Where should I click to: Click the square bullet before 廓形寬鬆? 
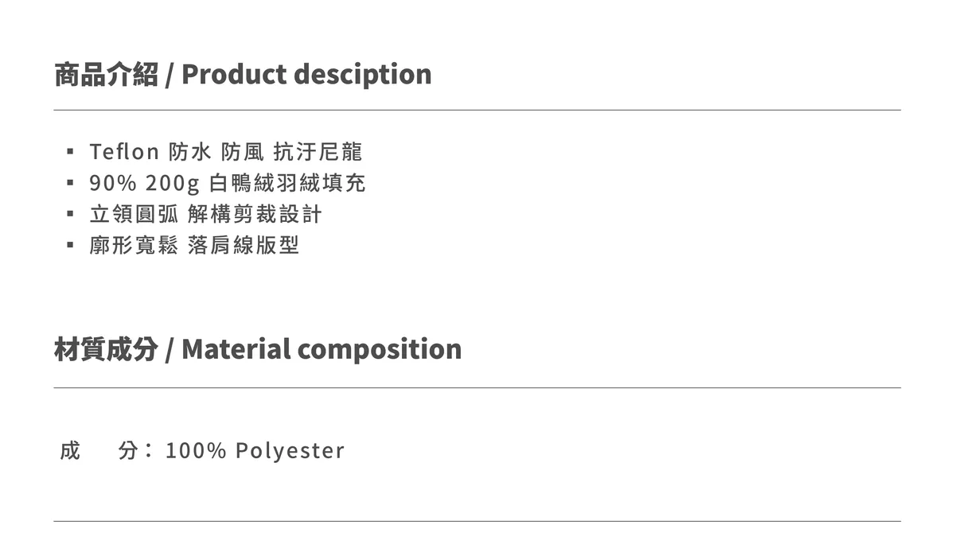71,245
